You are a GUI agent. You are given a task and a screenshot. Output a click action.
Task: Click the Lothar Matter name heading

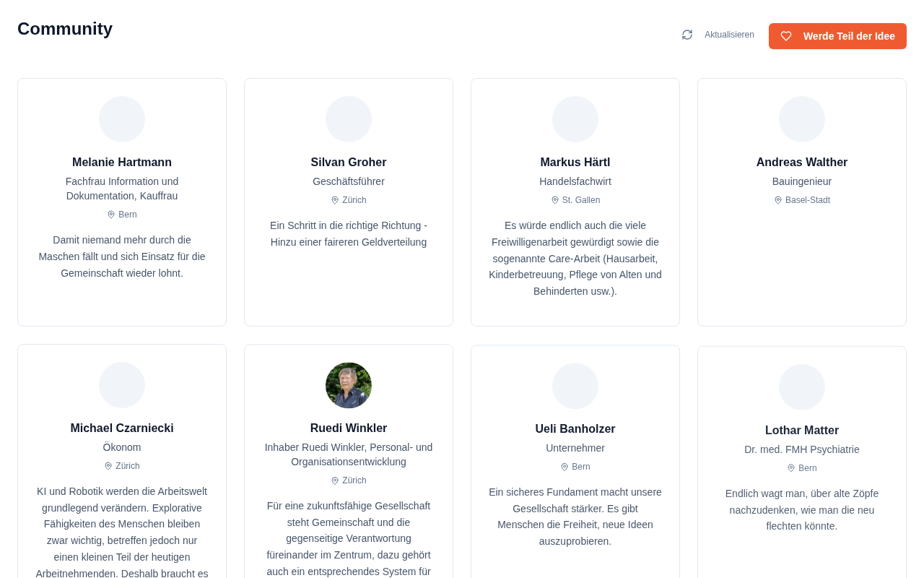click(802, 431)
